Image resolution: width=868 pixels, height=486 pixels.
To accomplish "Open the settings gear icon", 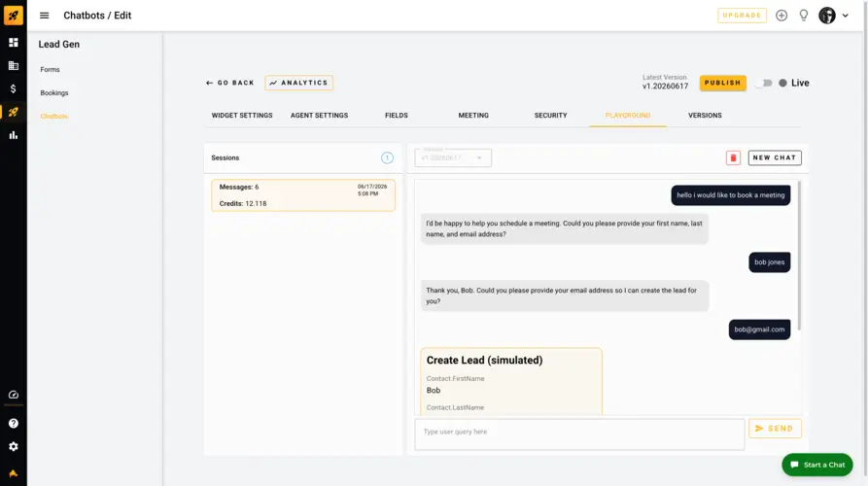I will pyautogui.click(x=14, y=447).
